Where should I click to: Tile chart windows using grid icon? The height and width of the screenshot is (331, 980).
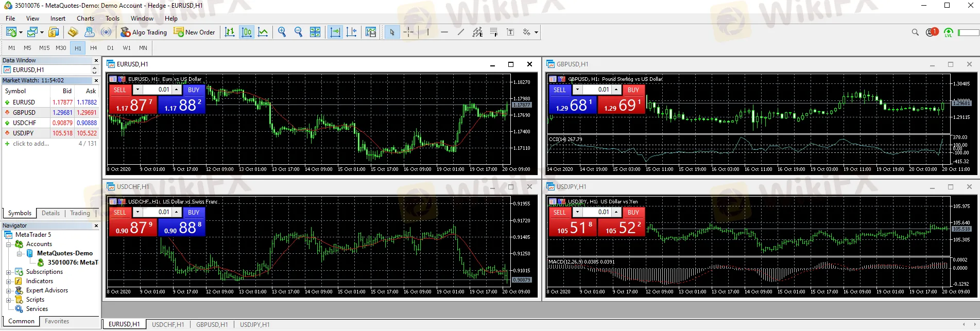coord(315,32)
